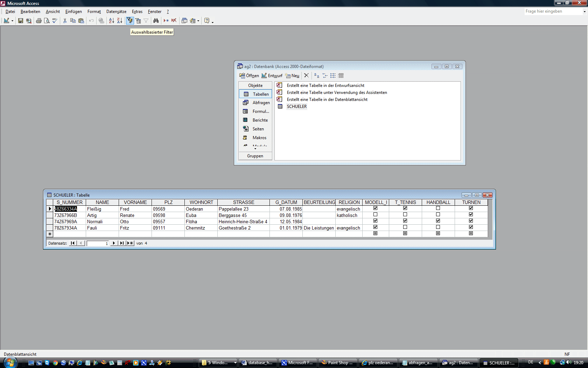Screen dimensions: 588x368
Task: Open the new object dropdown arrow
Action: coord(198,21)
